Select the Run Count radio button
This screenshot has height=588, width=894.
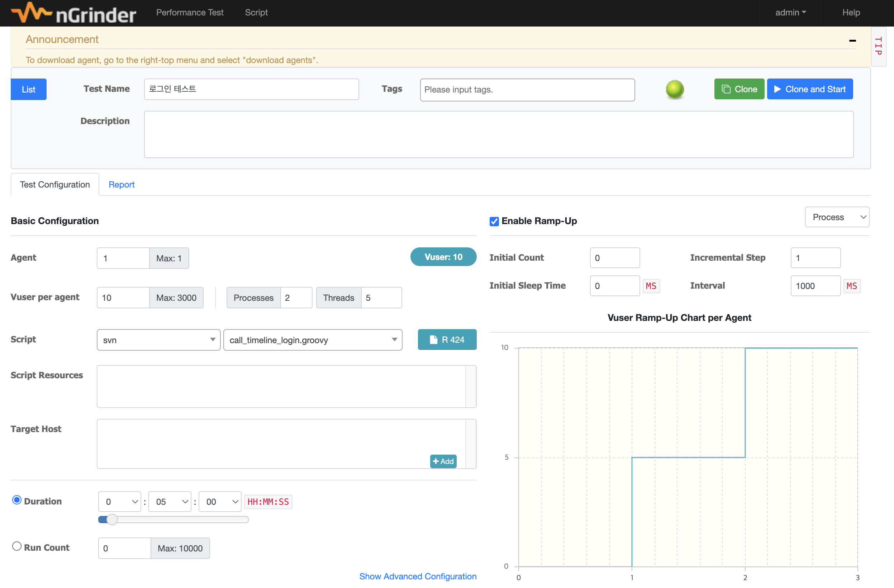[16, 546]
